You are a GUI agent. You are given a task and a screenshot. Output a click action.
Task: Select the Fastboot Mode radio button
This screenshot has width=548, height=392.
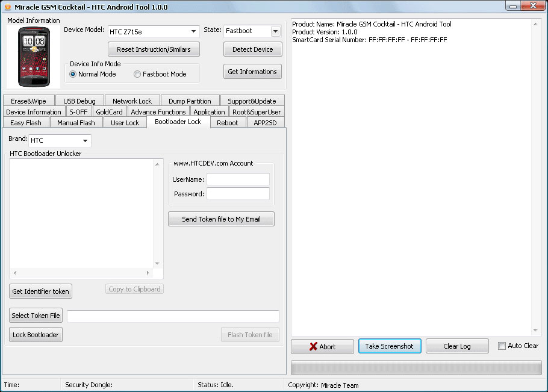137,74
